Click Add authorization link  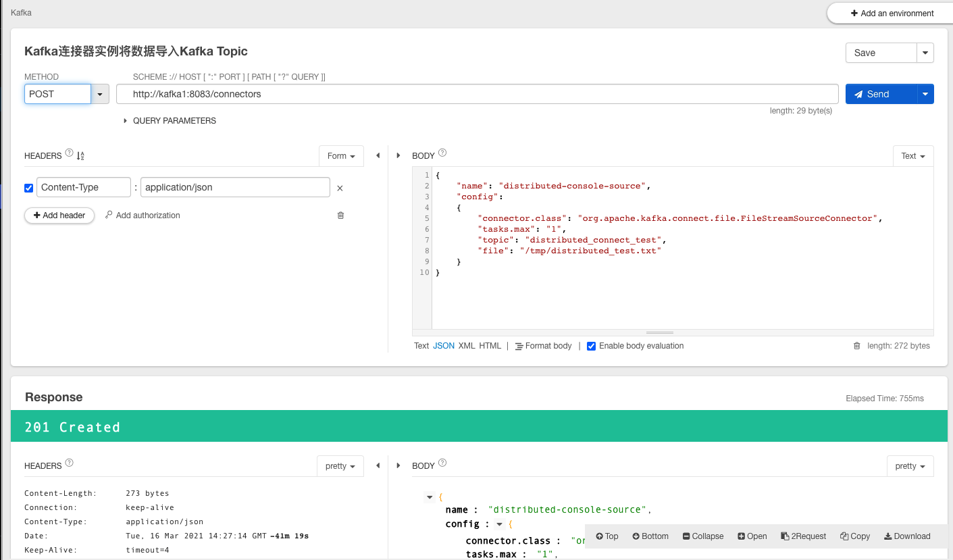(x=143, y=215)
